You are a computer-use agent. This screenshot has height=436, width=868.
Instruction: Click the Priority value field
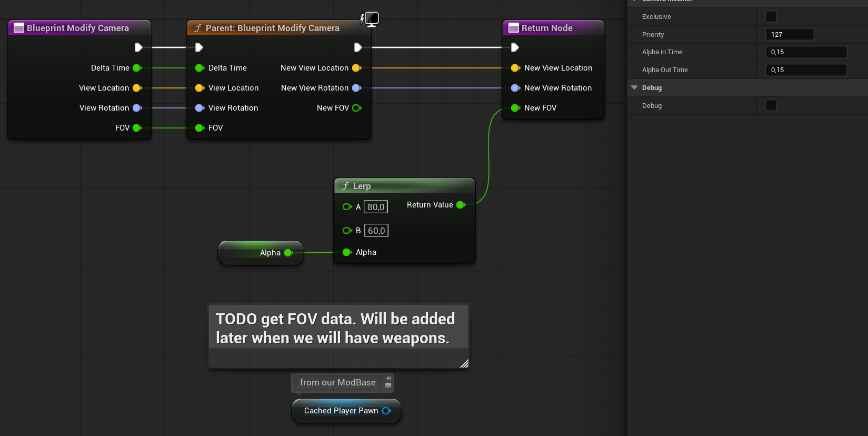click(789, 35)
